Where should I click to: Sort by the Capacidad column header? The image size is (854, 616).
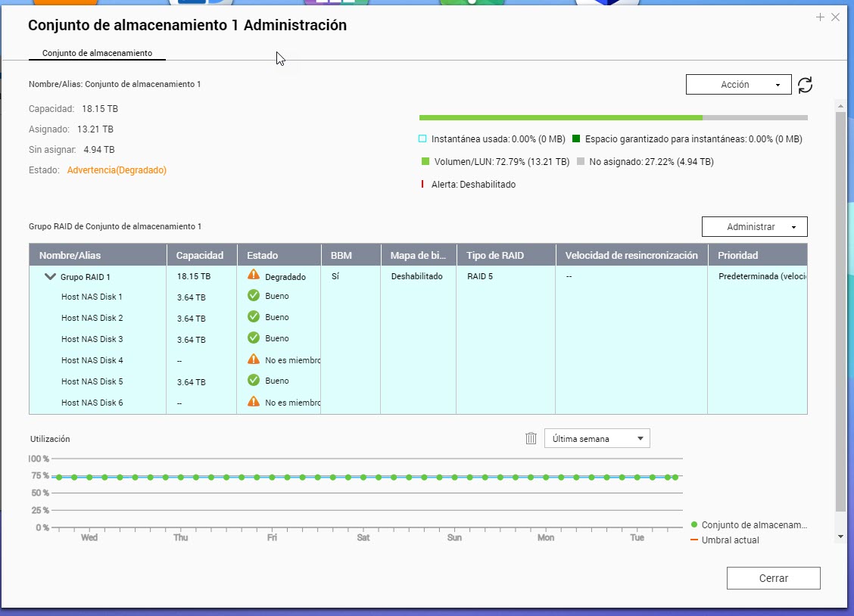[200, 255]
